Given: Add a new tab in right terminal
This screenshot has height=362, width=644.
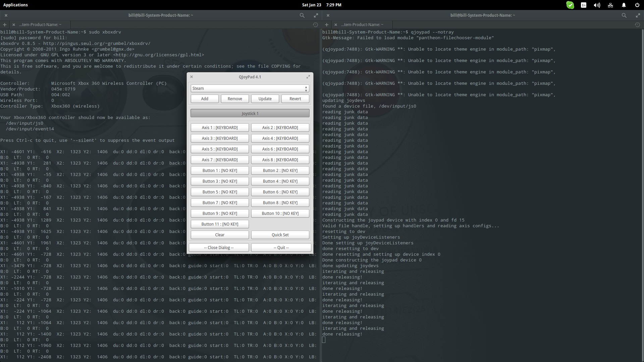Looking at the screenshot, I should pos(327,24).
